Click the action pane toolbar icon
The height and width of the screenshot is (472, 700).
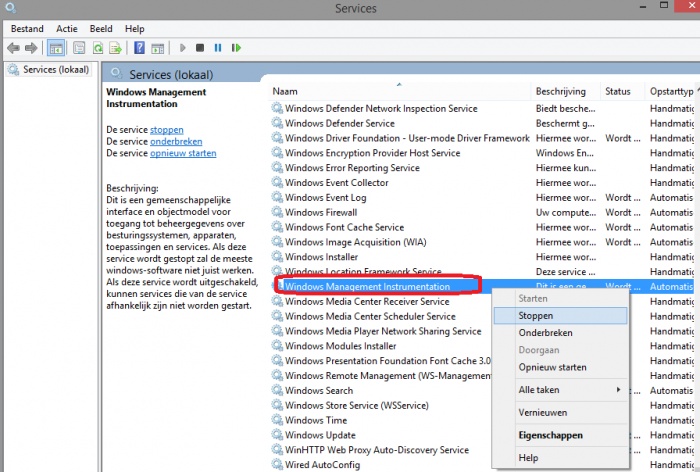[x=158, y=48]
